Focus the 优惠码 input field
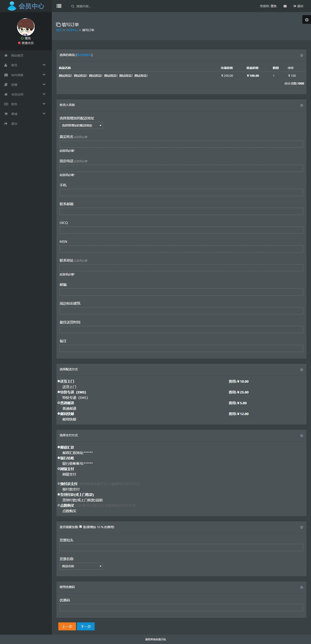 click(x=181, y=607)
